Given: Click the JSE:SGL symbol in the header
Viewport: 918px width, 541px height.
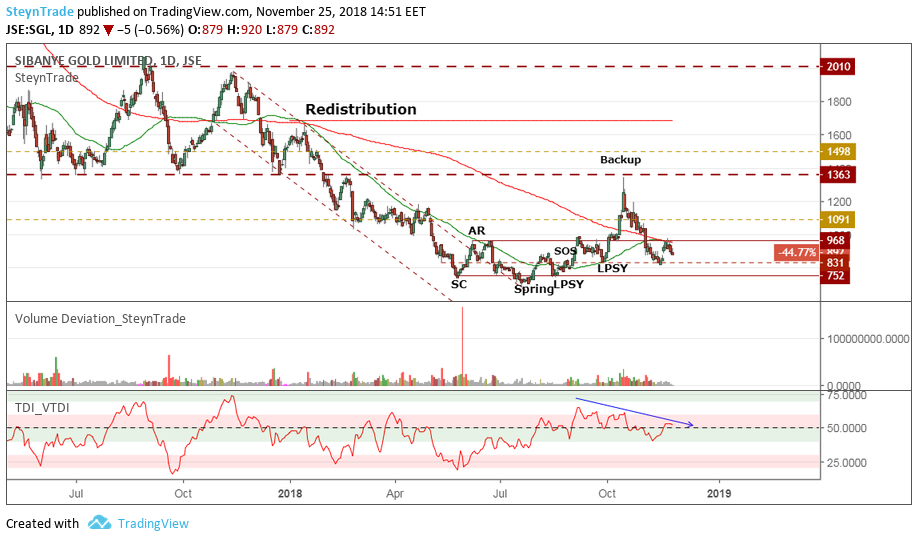Looking at the screenshot, I should pyautogui.click(x=30, y=30).
